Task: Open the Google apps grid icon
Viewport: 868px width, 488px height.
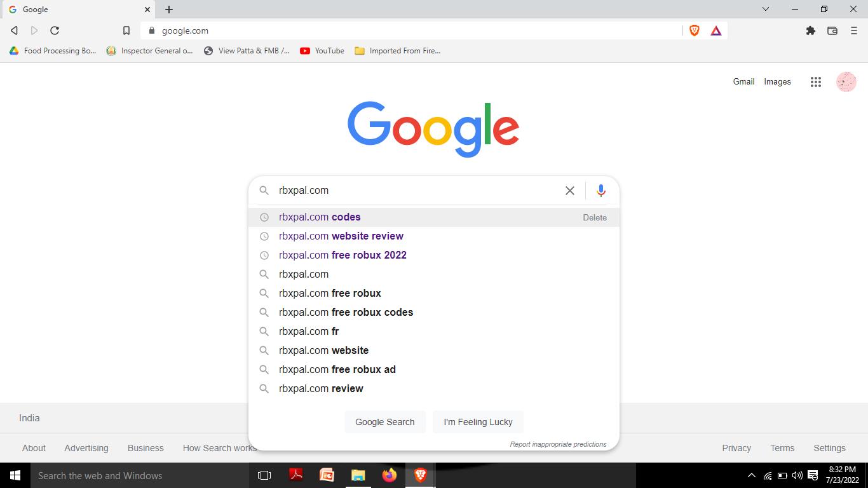Action: [816, 81]
